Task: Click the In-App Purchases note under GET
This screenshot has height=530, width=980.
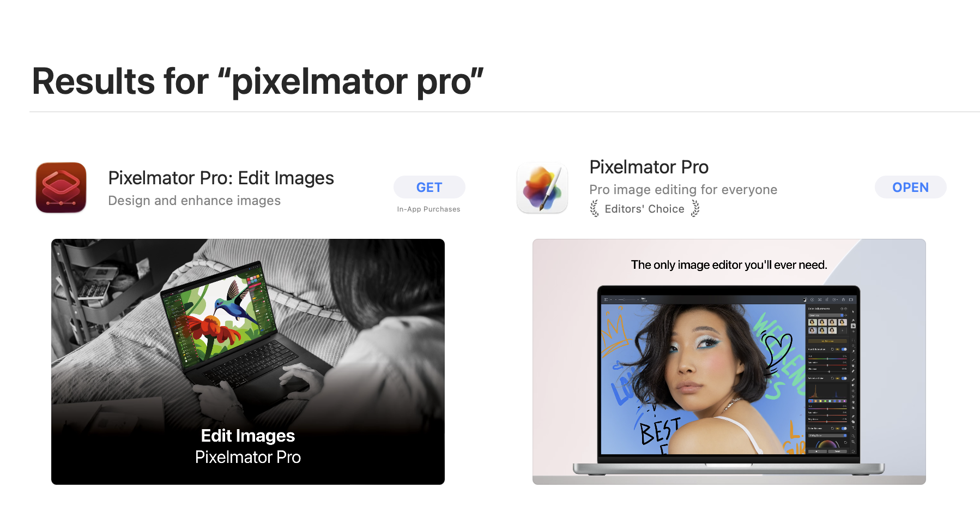Action: pos(428,209)
